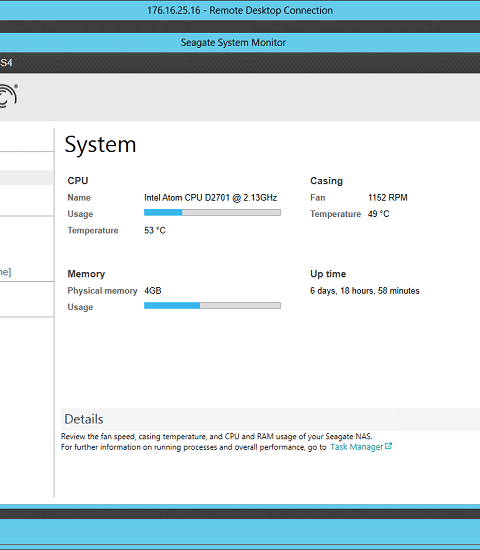Click the CPU usage progress bar
Image resolution: width=480 pixels, height=550 pixels.
tap(212, 213)
